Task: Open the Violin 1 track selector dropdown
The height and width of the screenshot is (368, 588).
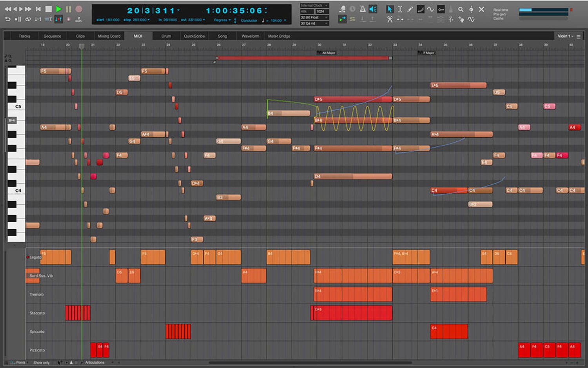Action: pos(565,36)
